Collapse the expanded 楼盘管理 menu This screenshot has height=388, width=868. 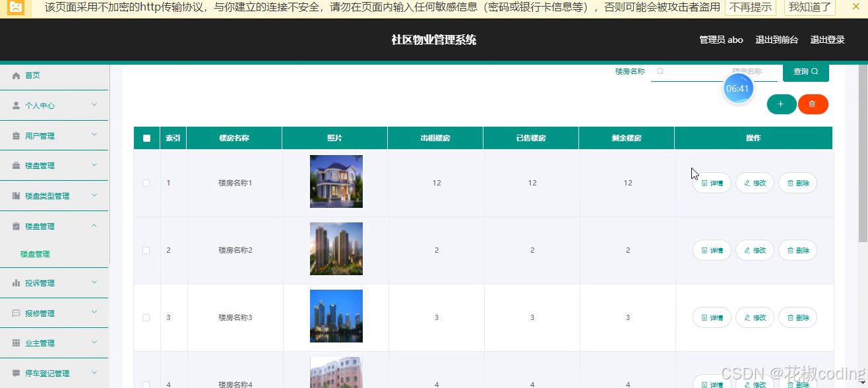(x=94, y=226)
